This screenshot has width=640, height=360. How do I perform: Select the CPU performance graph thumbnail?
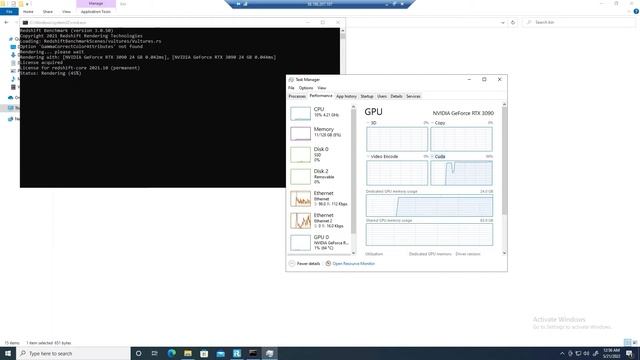pos(300,113)
